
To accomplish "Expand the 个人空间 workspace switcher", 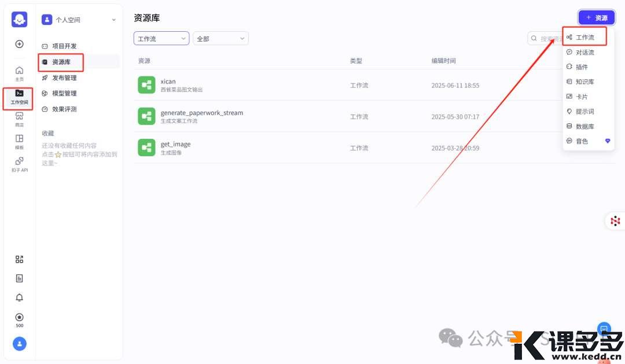I will click(78, 19).
